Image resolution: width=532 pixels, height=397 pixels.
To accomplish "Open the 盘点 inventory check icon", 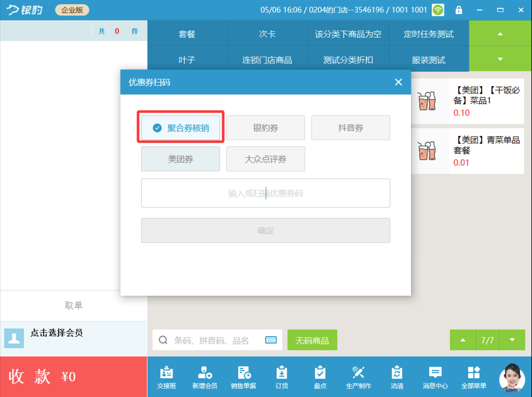I will (320, 377).
